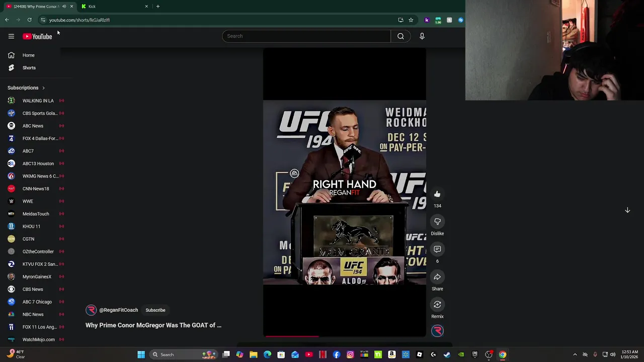Open KHOU 11 channel
This screenshot has width=644, height=362.
click(x=35, y=226)
